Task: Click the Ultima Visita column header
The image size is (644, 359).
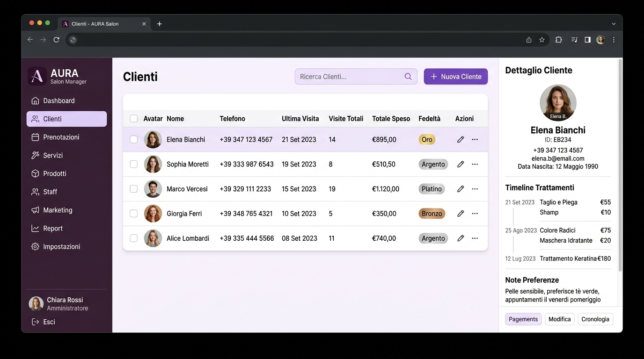Action: [300, 119]
